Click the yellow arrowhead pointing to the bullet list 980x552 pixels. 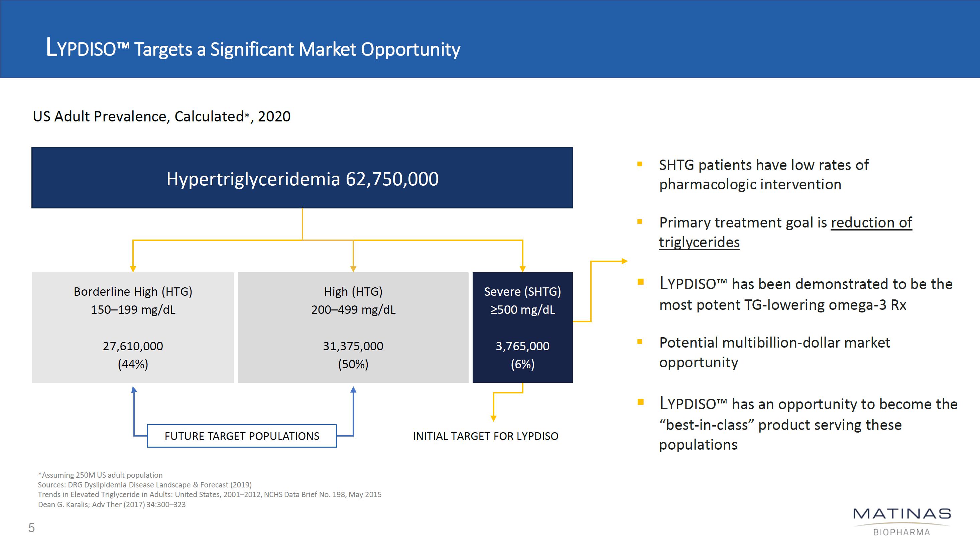pyautogui.click(x=624, y=261)
